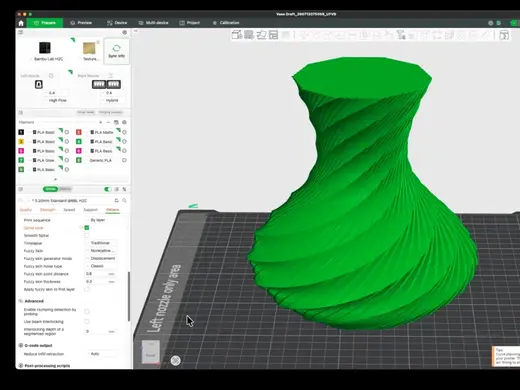Expand the G-code output section
Viewport: 520px width, 390px height.
tap(36, 345)
